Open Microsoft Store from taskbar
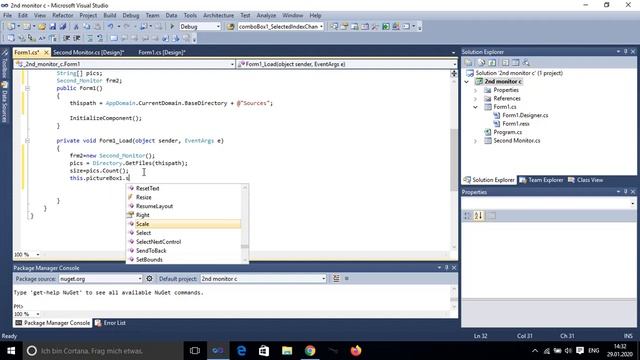 [x=264, y=351]
